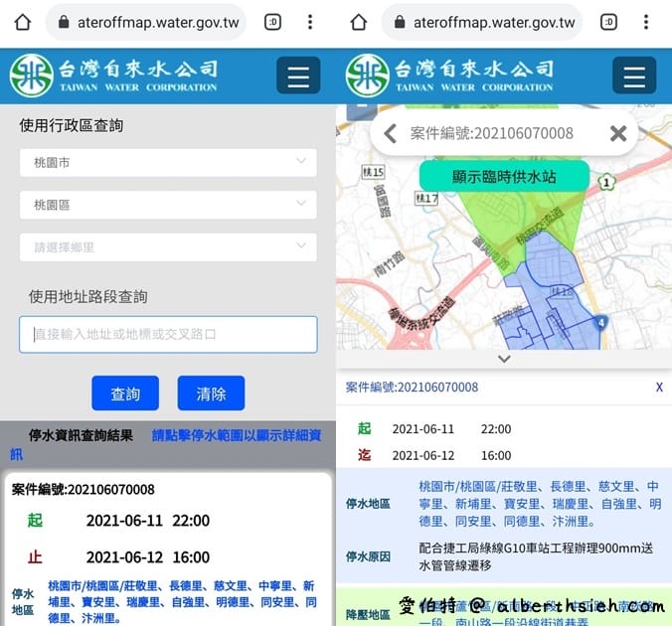This screenshot has height=626, width=672.
Task: Click 請點擊停水範圍以顯示詳細資訊 link
Action: coord(237,436)
